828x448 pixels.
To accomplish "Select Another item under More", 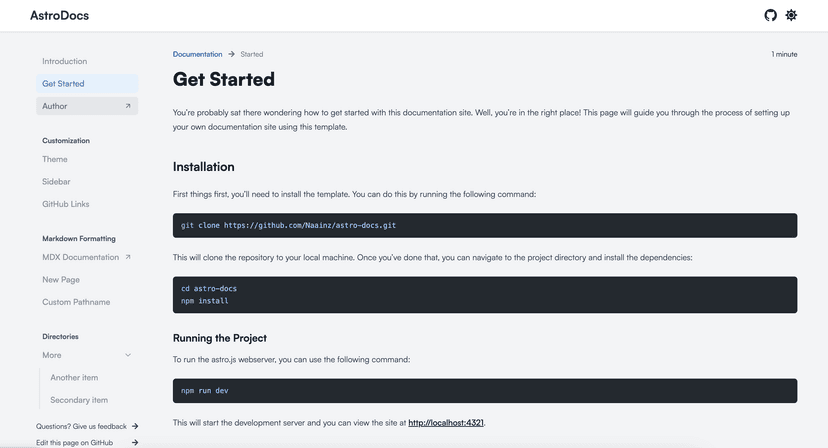I will tap(74, 378).
